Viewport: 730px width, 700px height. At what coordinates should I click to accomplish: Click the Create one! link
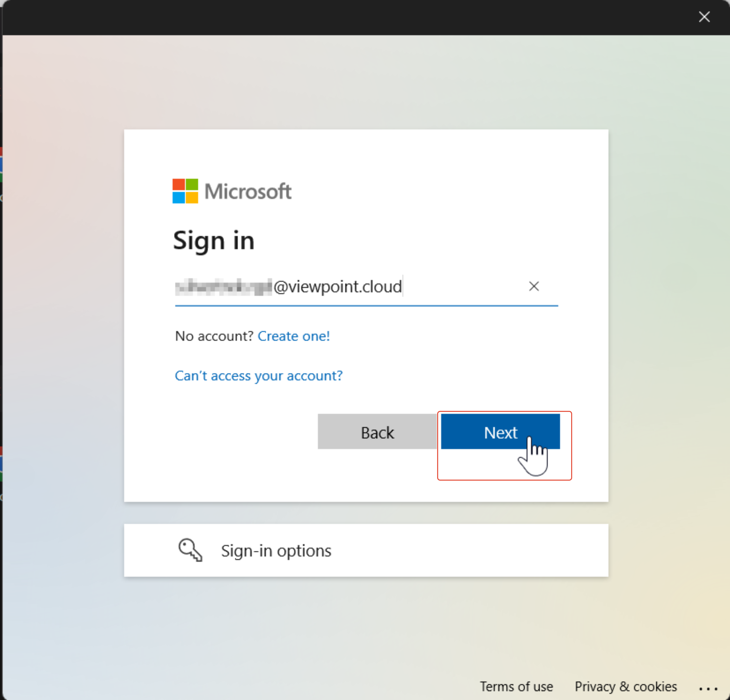294,336
